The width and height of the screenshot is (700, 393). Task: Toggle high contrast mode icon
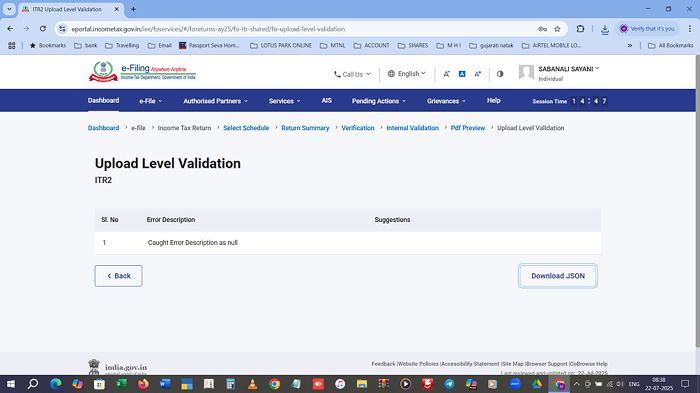coord(500,74)
